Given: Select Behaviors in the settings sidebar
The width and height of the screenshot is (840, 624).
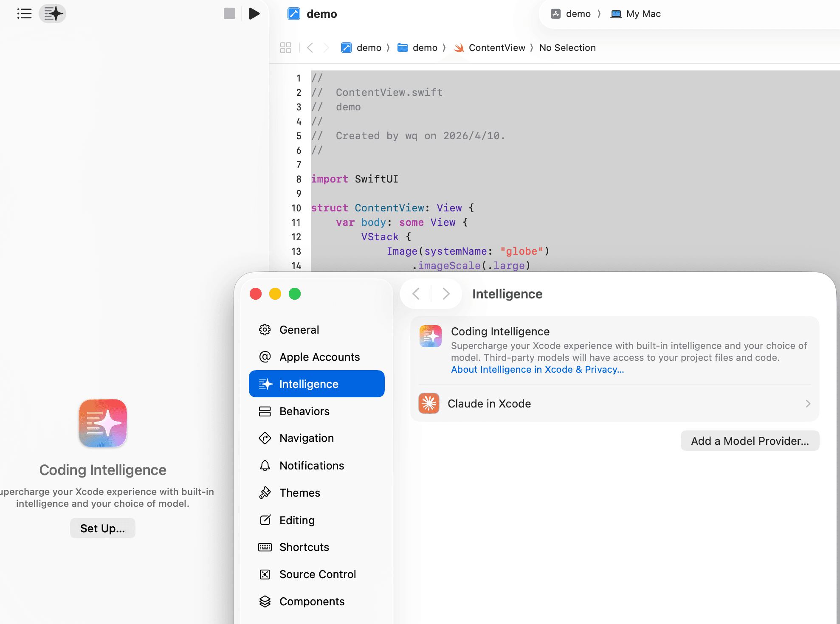Looking at the screenshot, I should tap(304, 411).
